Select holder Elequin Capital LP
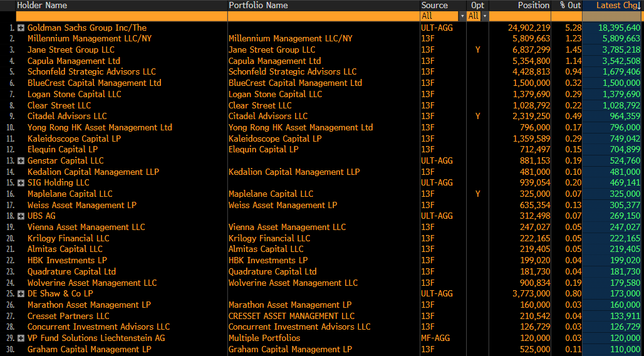644x356 pixels. click(x=63, y=150)
